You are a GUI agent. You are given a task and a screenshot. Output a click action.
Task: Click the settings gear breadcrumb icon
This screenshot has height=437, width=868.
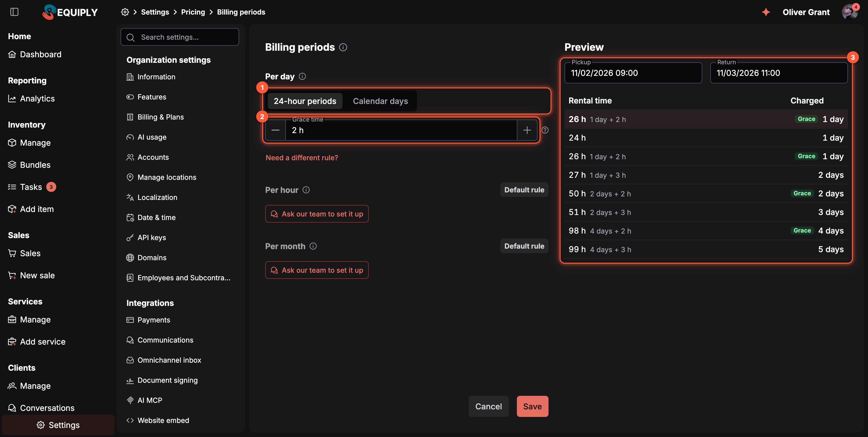pos(125,12)
